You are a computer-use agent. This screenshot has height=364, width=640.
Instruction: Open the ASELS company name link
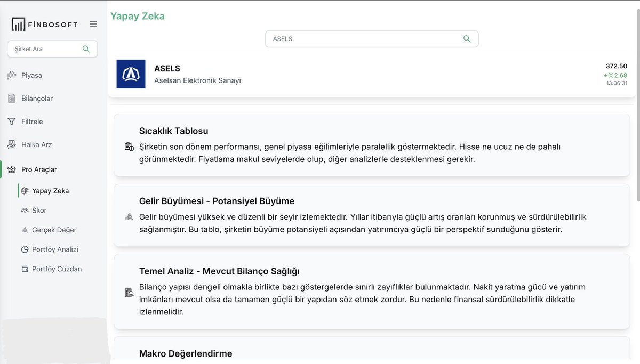(167, 69)
